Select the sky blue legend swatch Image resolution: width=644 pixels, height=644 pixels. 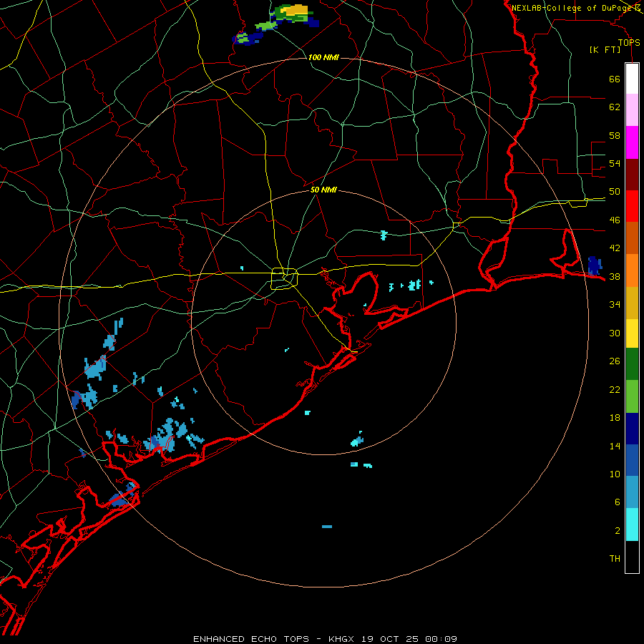632,492
